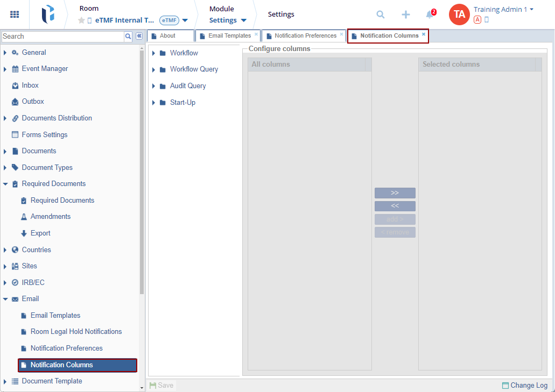The image size is (555, 392).
Task: Click the sidebar search magnifier icon
Action: 128,36
